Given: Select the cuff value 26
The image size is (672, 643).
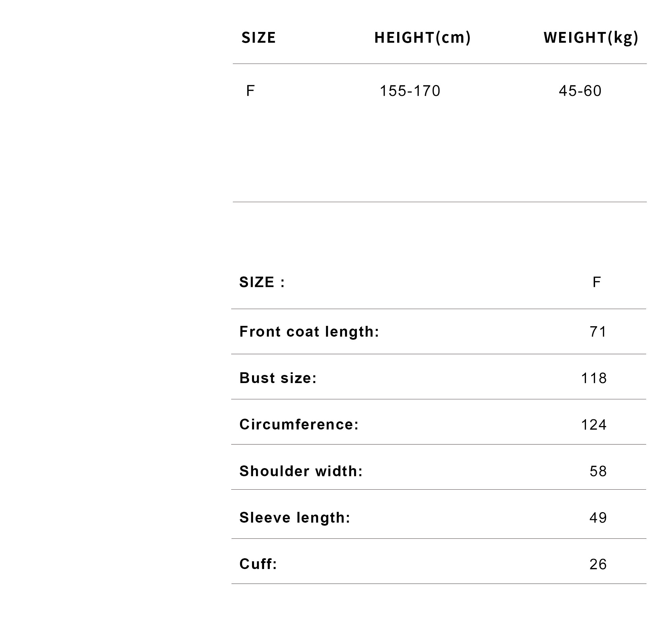Looking at the screenshot, I should tap(598, 565).
